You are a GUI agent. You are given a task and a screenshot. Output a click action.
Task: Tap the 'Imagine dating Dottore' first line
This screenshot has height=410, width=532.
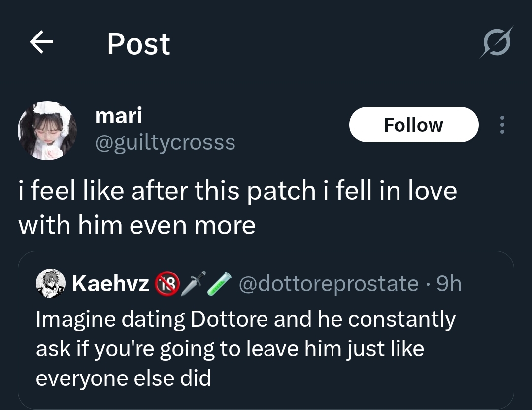(x=245, y=319)
